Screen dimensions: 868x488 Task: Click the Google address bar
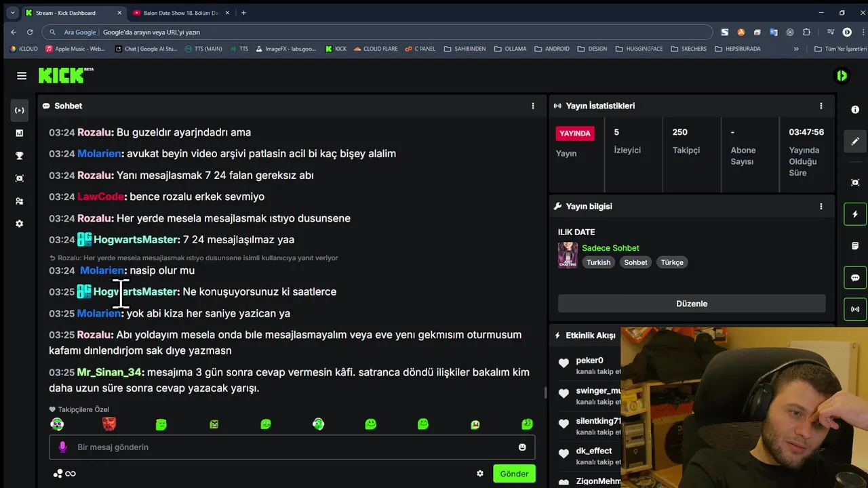377,32
